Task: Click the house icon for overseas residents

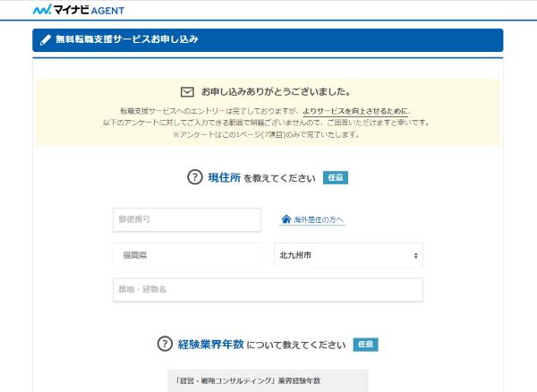Action: point(286,219)
